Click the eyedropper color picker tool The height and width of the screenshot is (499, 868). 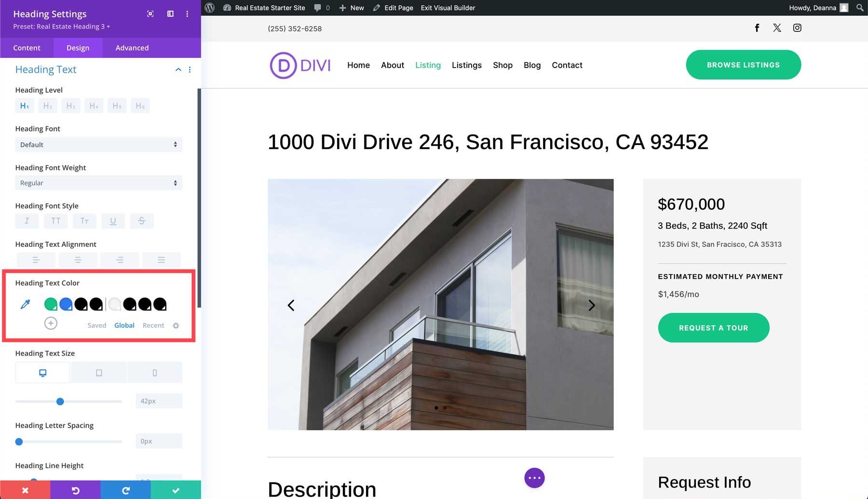(x=25, y=304)
